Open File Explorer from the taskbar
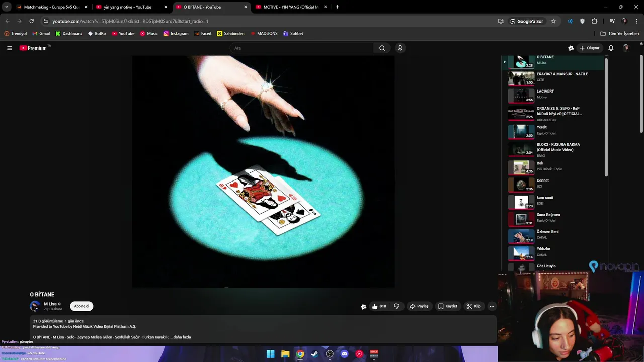The width and height of the screenshot is (644, 362). coord(285,354)
